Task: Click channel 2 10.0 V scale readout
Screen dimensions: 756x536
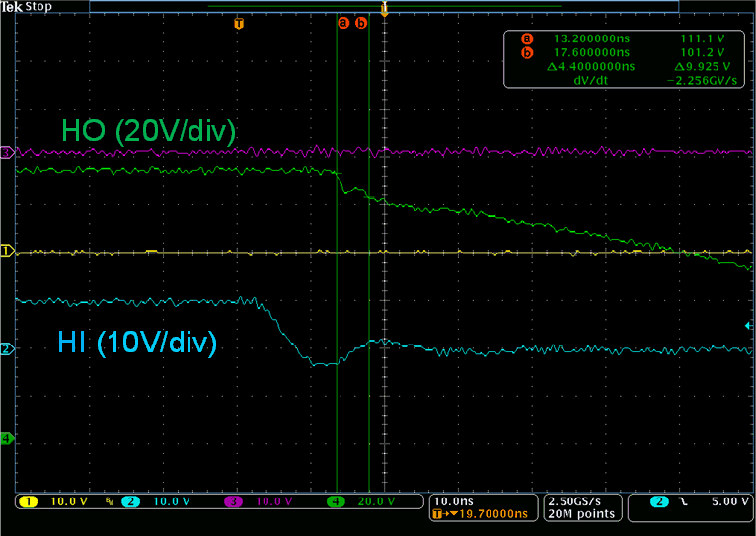Action: [172, 501]
